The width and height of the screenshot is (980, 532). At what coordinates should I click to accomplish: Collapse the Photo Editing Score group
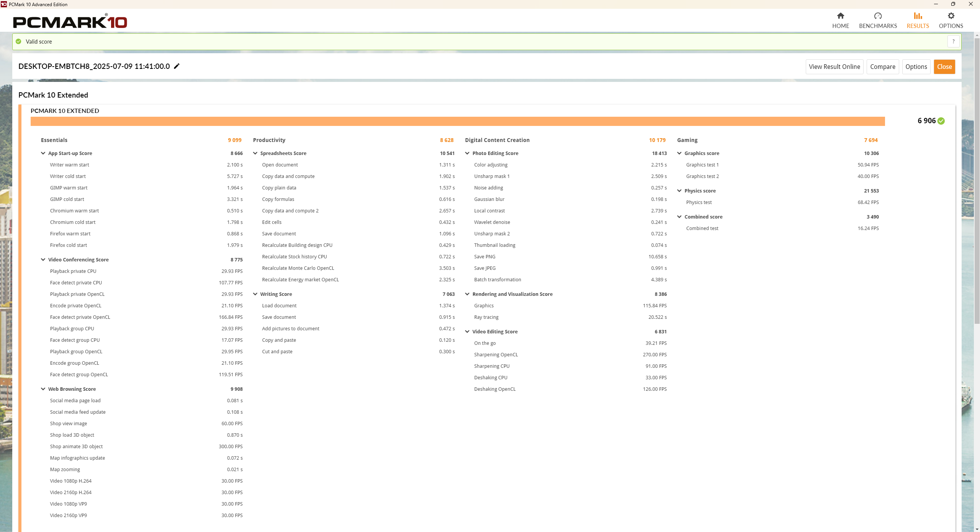click(467, 153)
